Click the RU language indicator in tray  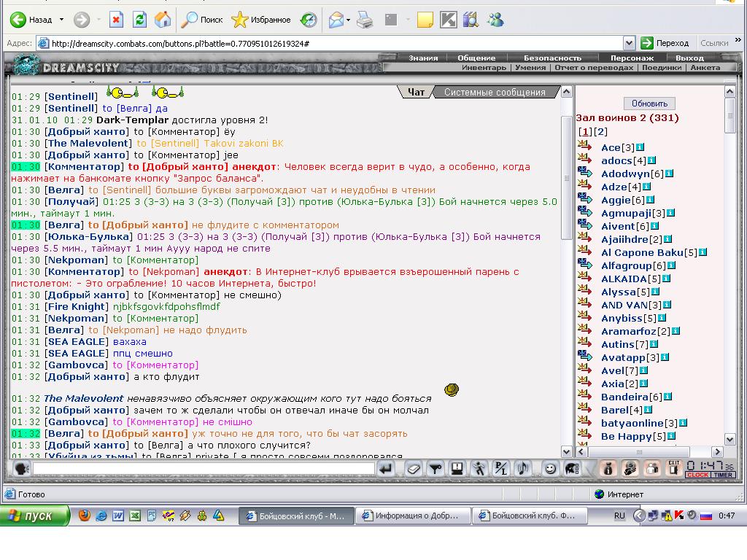pos(619,516)
